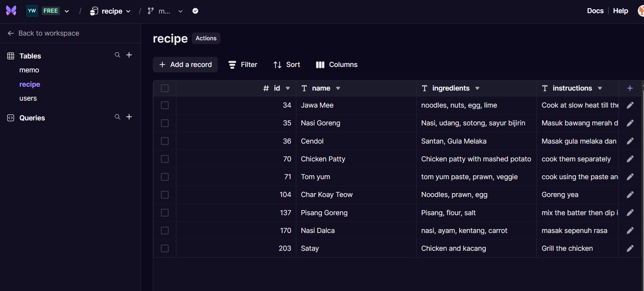This screenshot has width=644, height=291.
Task: Open the Docs link in header
Action: (x=595, y=11)
